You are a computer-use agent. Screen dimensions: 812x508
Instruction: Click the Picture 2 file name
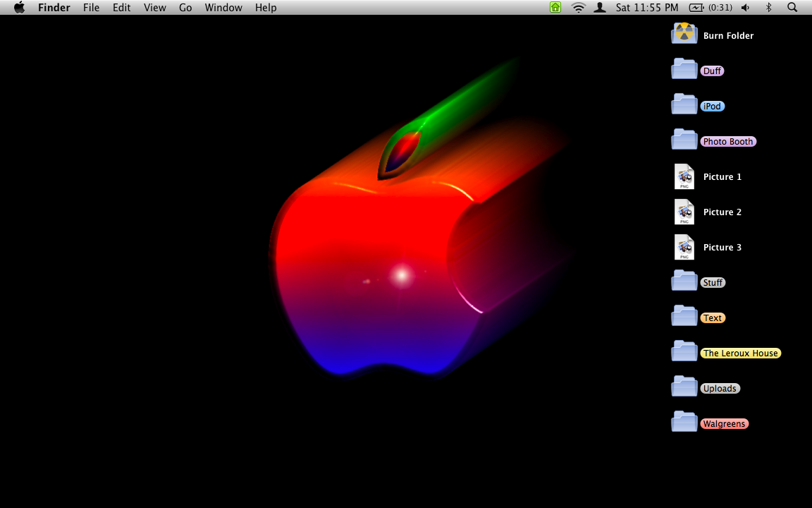point(722,212)
